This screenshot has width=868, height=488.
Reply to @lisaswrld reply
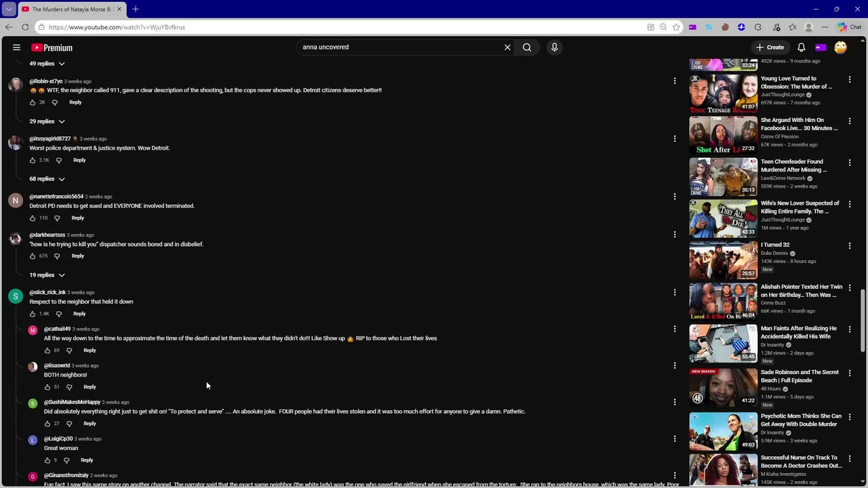(x=90, y=387)
